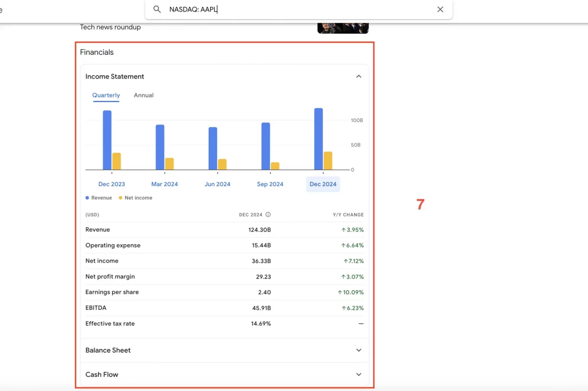Click the NASDAQ: AAPL search input

(299, 9)
